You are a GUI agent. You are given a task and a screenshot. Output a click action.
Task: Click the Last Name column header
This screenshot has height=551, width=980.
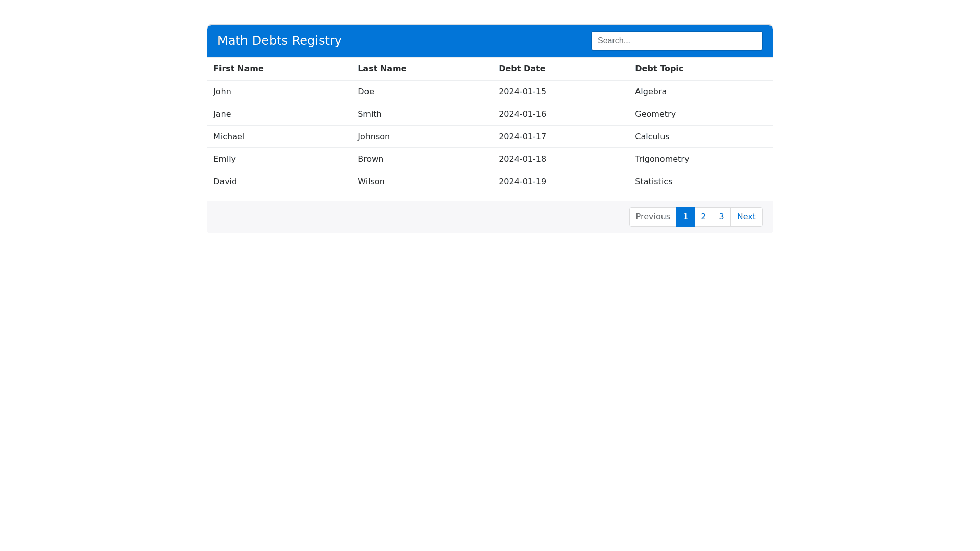(x=382, y=69)
